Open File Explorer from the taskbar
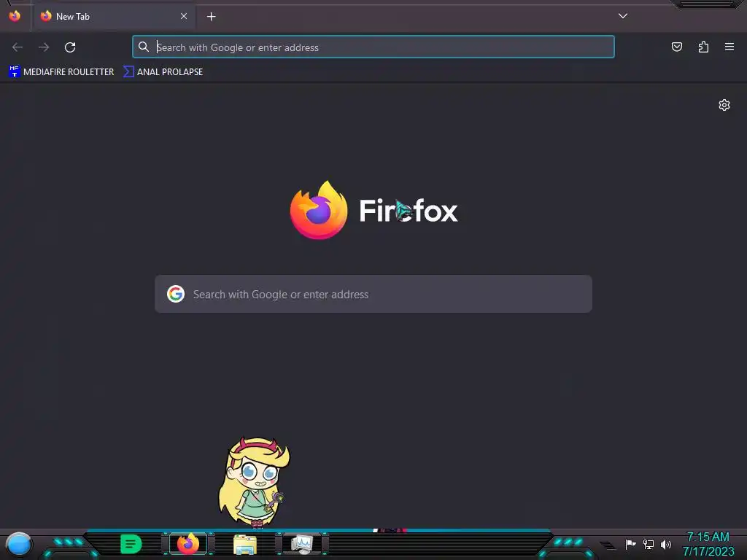This screenshot has height=560, width=747. [245, 544]
